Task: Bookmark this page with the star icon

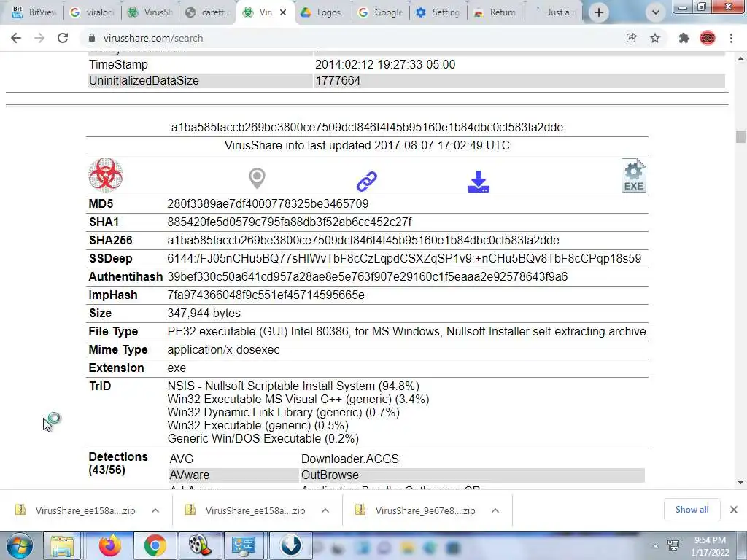Action: [655, 38]
